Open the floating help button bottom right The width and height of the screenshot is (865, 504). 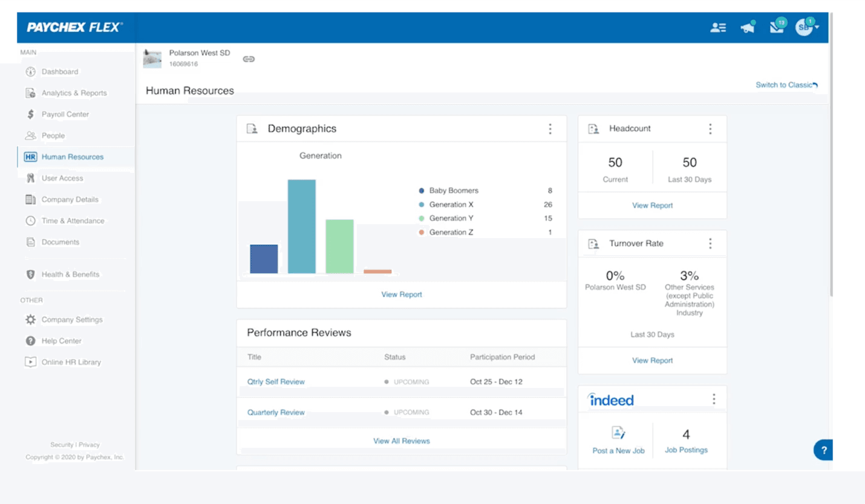(823, 450)
